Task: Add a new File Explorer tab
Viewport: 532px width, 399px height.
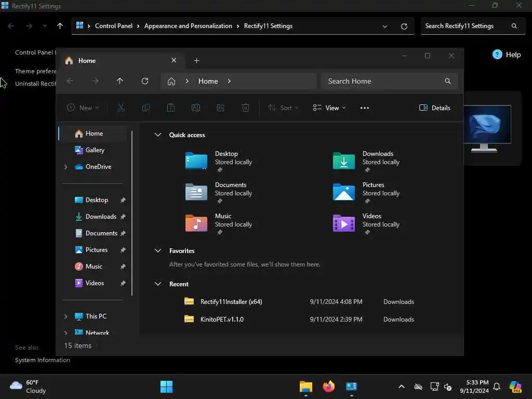Action: [196, 61]
